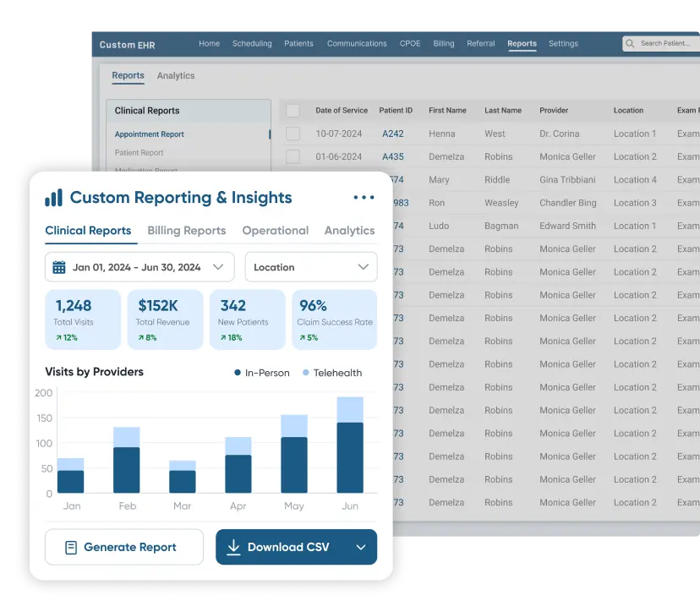The width and height of the screenshot is (700, 612).
Task: Click the Edward Smith provider cell
Action: [x=567, y=226]
